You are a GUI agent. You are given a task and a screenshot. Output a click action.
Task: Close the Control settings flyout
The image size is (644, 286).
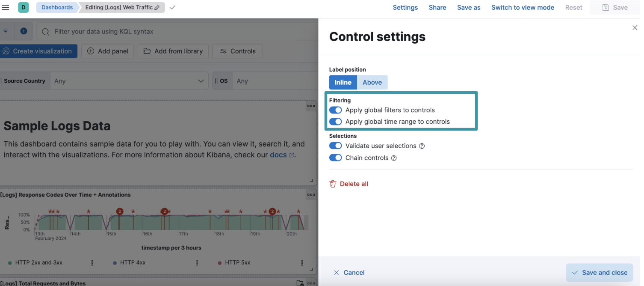point(635,27)
